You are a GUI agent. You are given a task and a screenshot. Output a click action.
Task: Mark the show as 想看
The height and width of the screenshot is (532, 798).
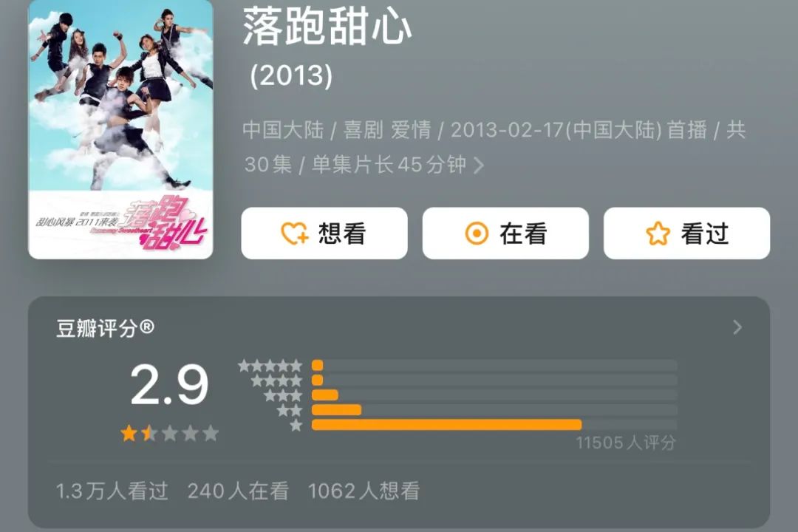324,233
